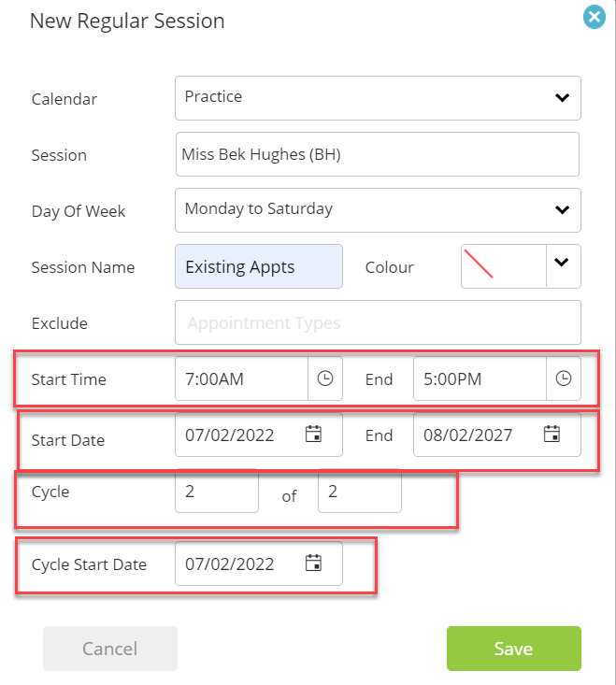
Task: Edit the Session Name field Existing Appts
Action: (259, 266)
